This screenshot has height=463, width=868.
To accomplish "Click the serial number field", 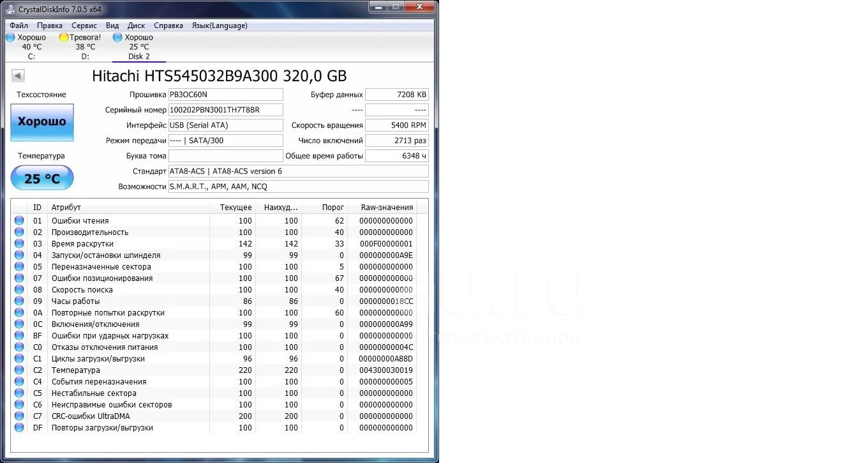I will (225, 110).
